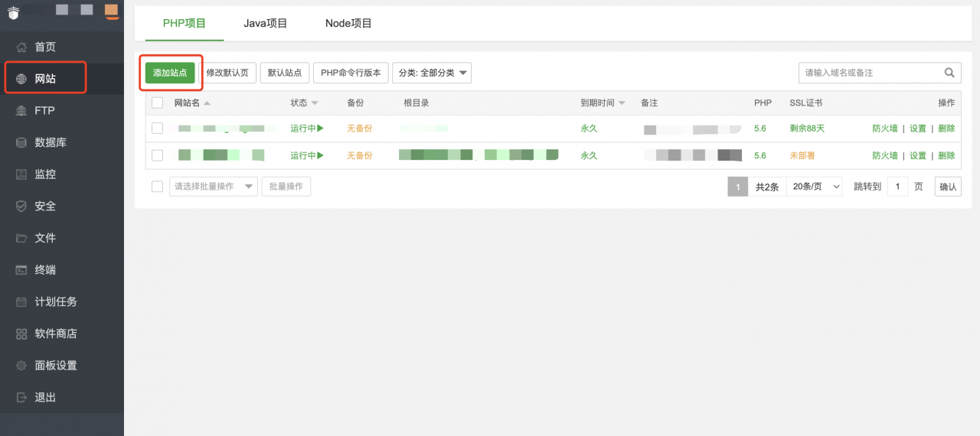The image size is (980, 436).
Task: Open the 请选择批量操作 dropdown
Action: point(214,186)
